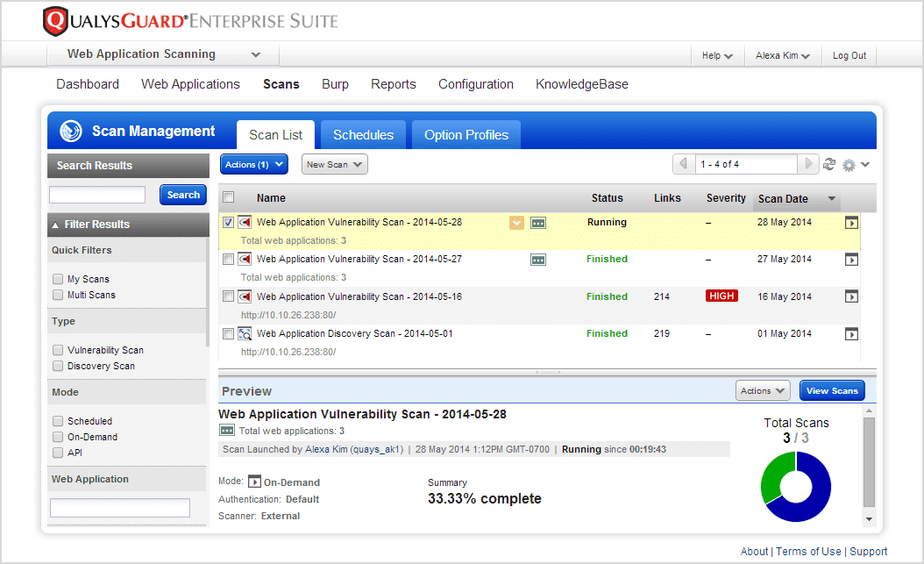Focus the Search Results text field
This screenshot has width=924, height=564.
(97, 195)
